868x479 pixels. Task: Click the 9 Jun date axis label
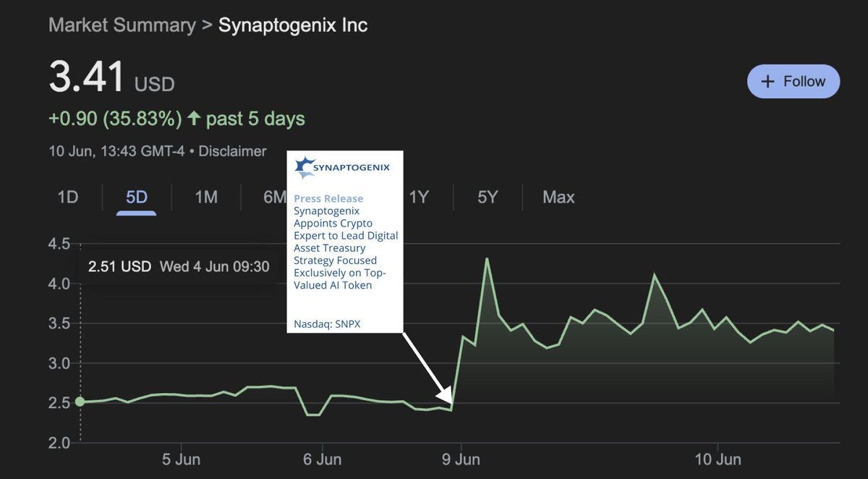click(461, 459)
